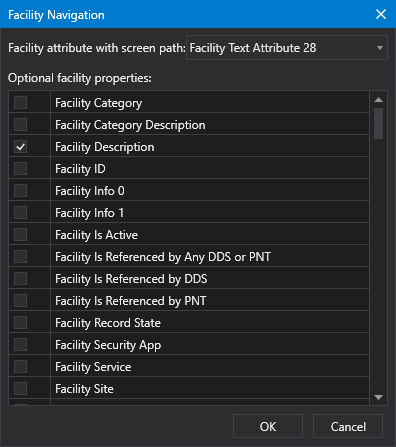Image resolution: width=396 pixels, height=447 pixels.
Task: Select the Facility Category text row
Action: [210, 103]
